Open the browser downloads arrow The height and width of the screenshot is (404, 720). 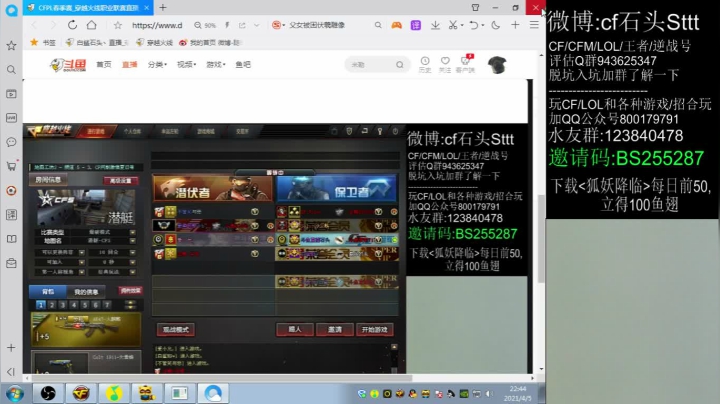[x=435, y=25]
